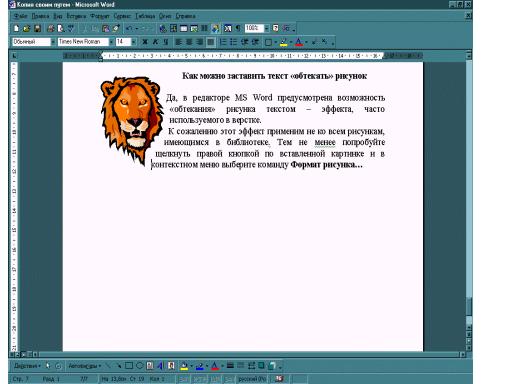This screenshot has width=512, height=384.
Task: Toggle italic formatting (К)
Action: [155, 42]
